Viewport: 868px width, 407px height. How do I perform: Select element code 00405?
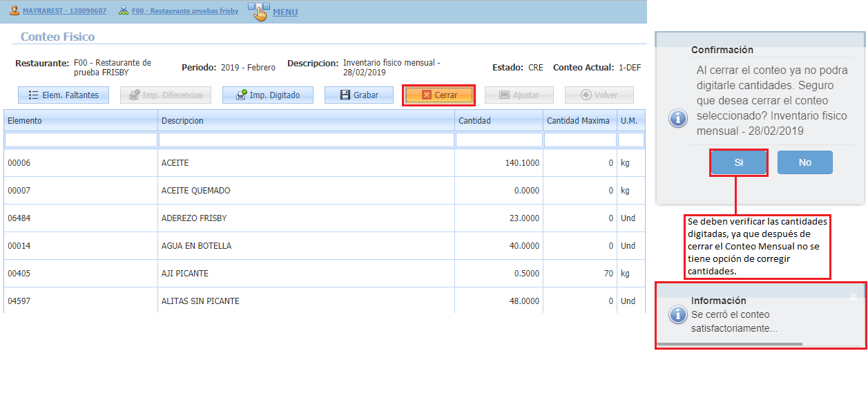pos(81,274)
